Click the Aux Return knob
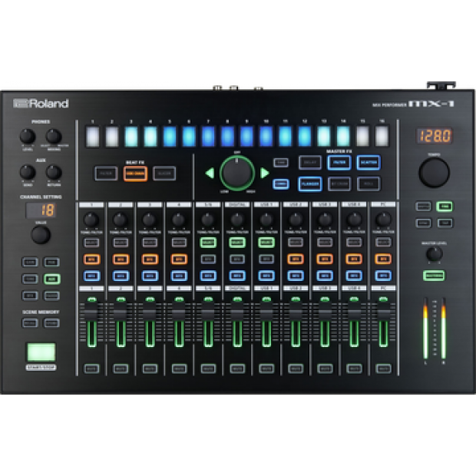The width and height of the screenshot is (476, 476). coord(54,172)
